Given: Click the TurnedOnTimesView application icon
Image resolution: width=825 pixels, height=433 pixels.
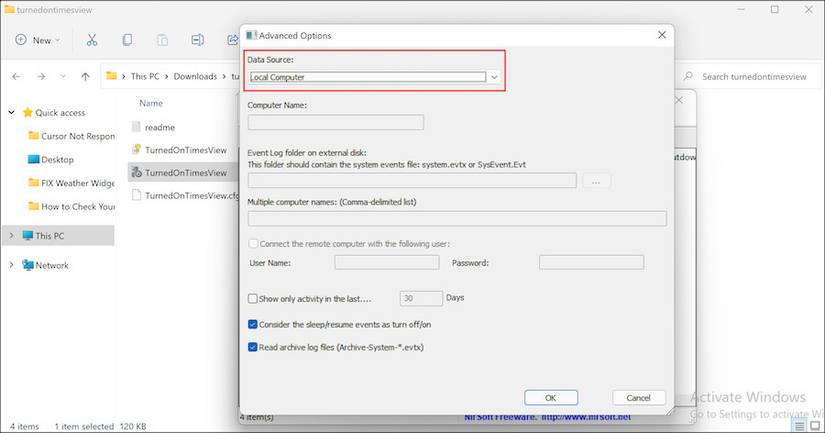Looking at the screenshot, I should click(136, 173).
